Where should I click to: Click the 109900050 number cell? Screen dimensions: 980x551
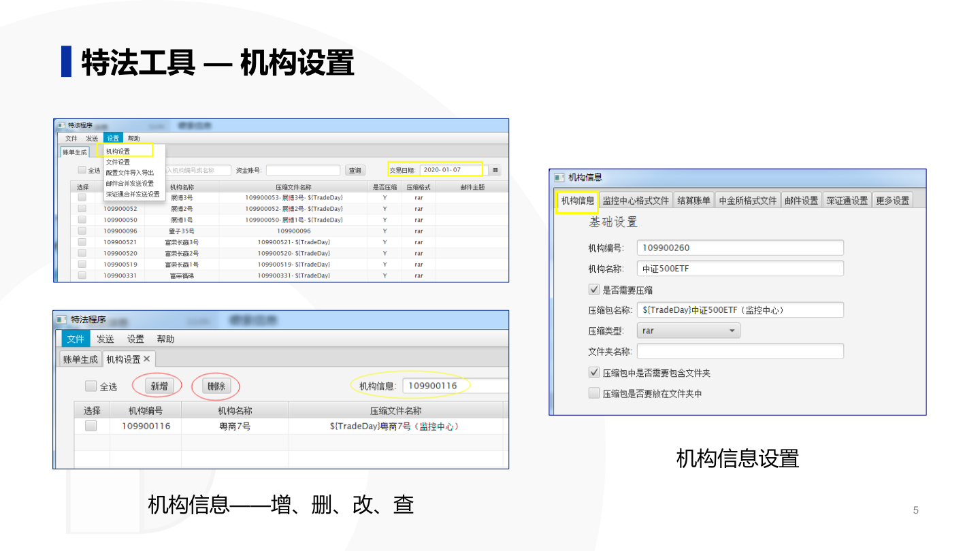click(120, 220)
